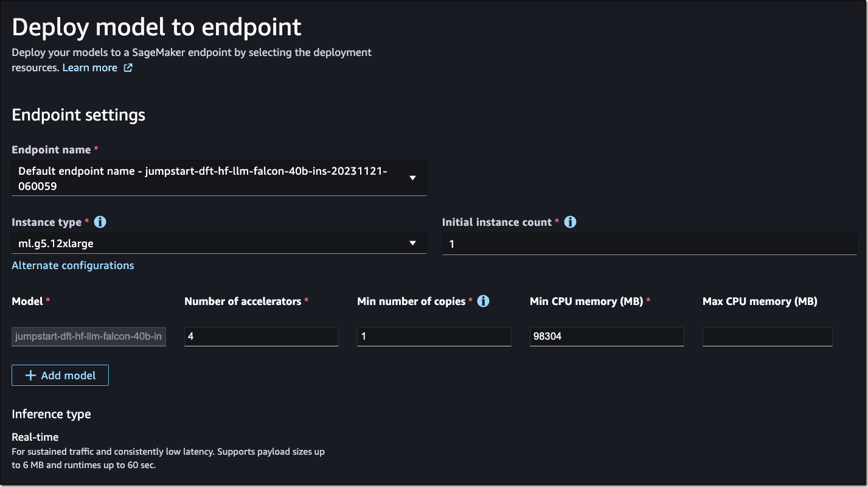868x487 pixels.
Task: Open the Instance type dropdown showing ml.g5.12xlarge
Action: [x=219, y=242]
